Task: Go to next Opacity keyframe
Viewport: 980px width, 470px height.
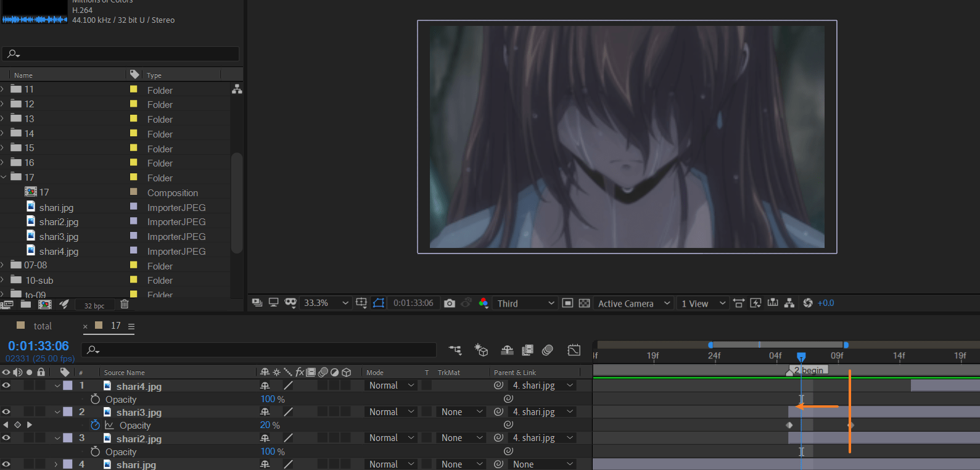Action: (29, 425)
